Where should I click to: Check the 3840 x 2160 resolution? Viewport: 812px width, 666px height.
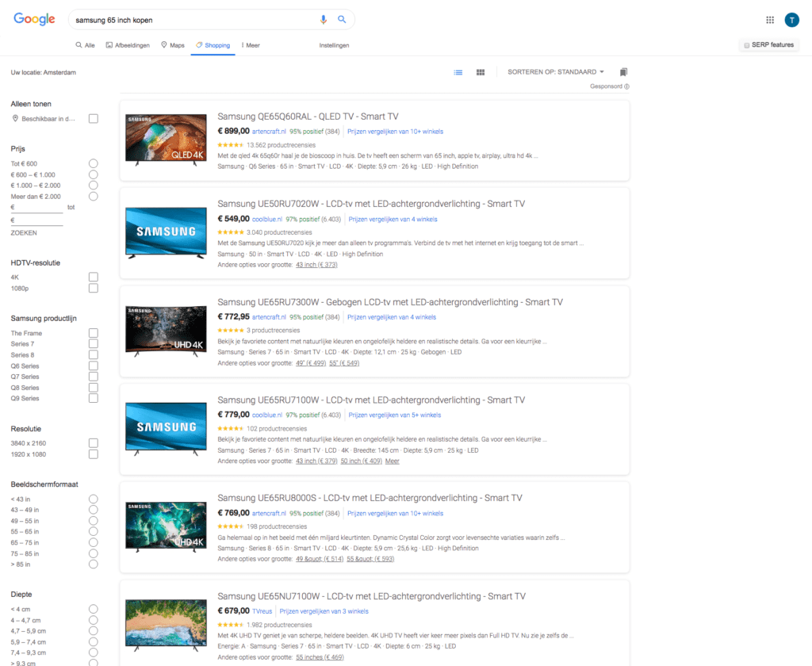coord(94,442)
